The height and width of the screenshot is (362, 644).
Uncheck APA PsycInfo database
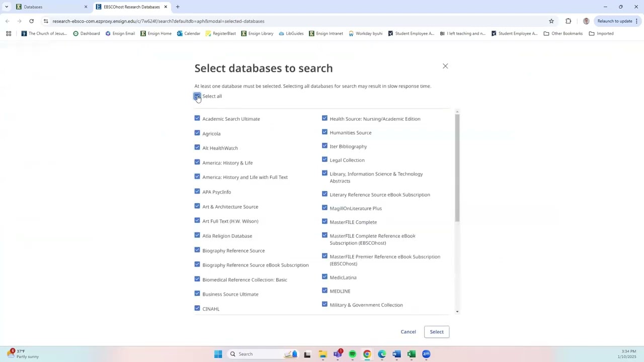click(197, 191)
